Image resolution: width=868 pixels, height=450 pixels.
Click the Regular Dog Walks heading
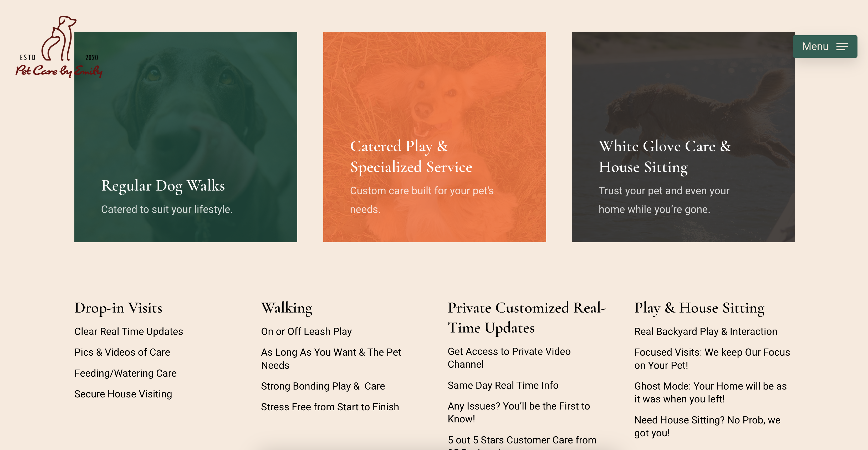(163, 186)
